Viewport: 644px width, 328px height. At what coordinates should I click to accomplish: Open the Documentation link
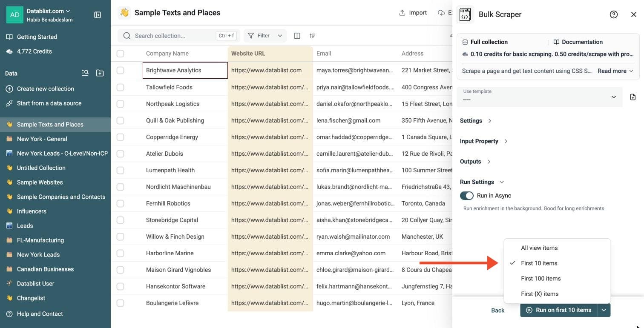pos(578,42)
